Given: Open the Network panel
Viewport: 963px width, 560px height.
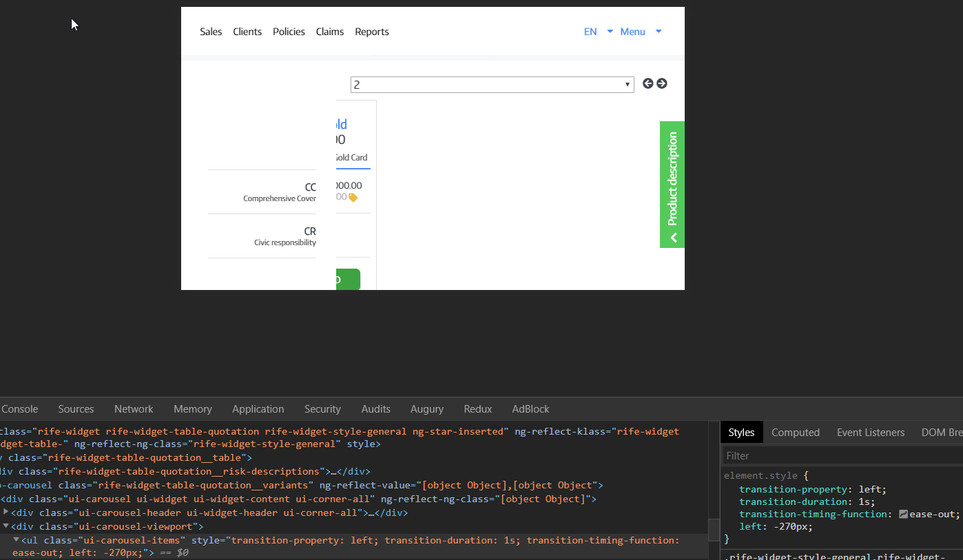Looking at the screenshot, I should (x=134, y=408).
